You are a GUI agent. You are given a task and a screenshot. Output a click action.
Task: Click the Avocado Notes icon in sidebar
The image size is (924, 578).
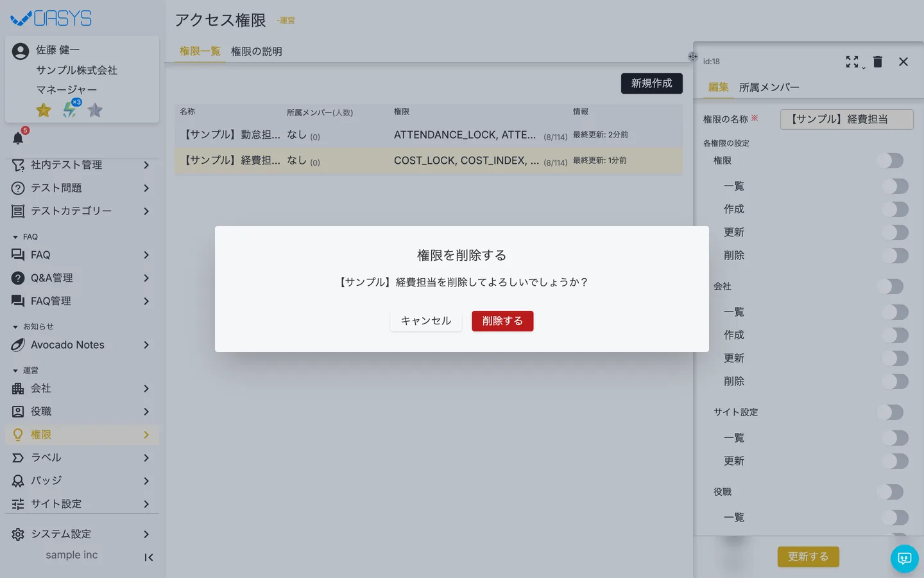(18, 345)
